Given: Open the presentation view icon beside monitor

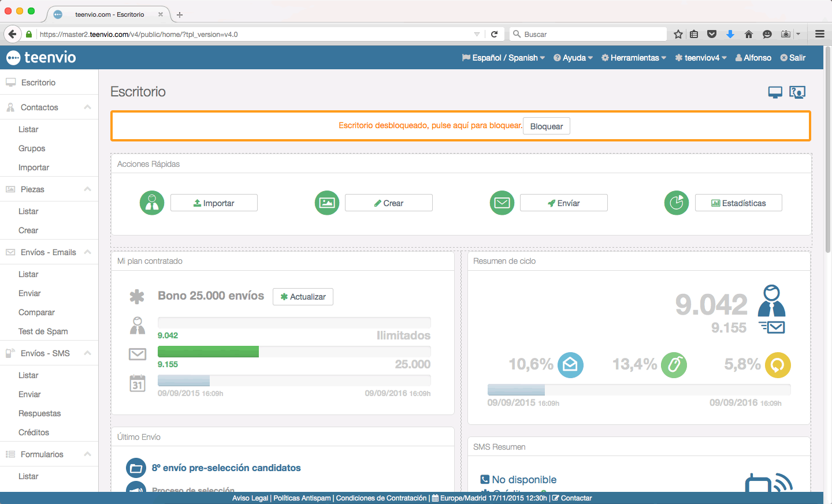Looking at the screenshot, I should [x=797, y=92].
